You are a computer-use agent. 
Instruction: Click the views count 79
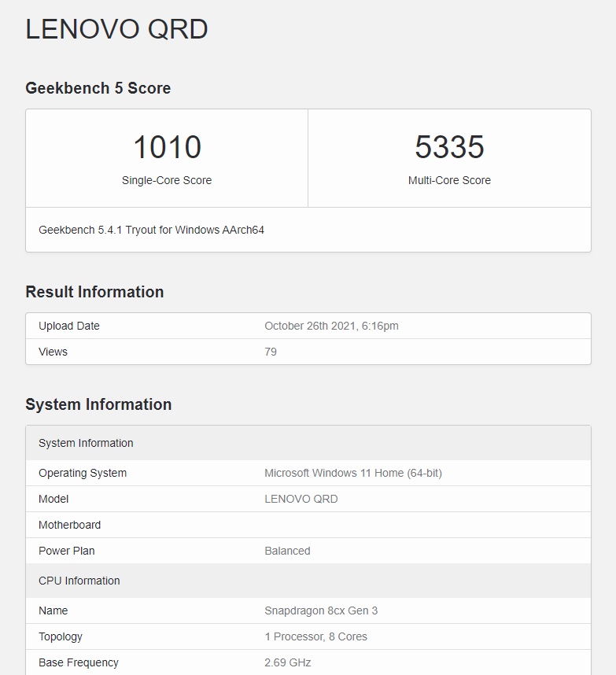[271, 352]
